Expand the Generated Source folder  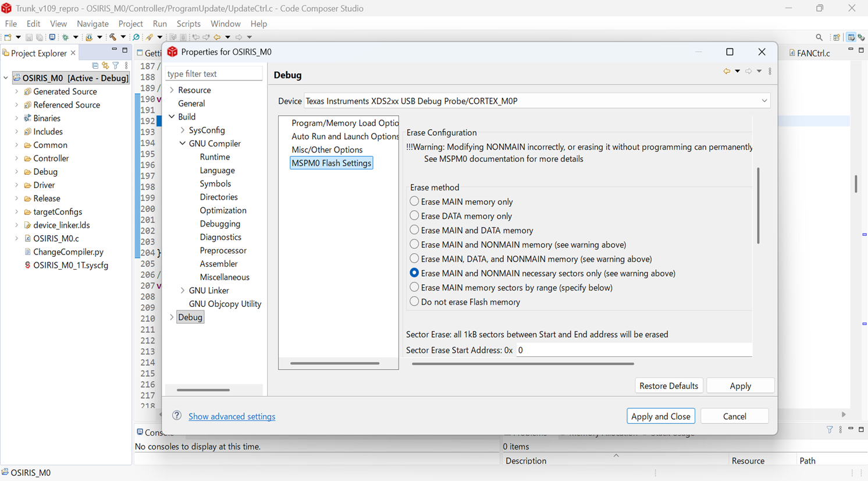17,91
